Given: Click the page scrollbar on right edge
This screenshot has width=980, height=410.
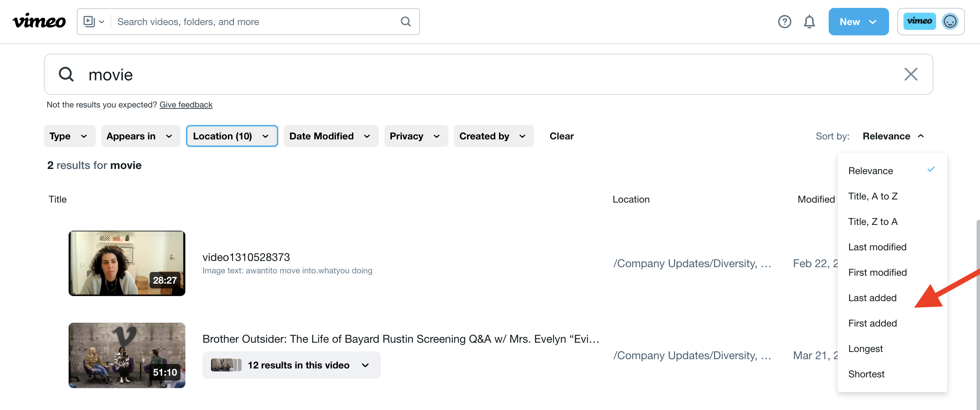Looking at the screenshot, I should tap(977, 305).
